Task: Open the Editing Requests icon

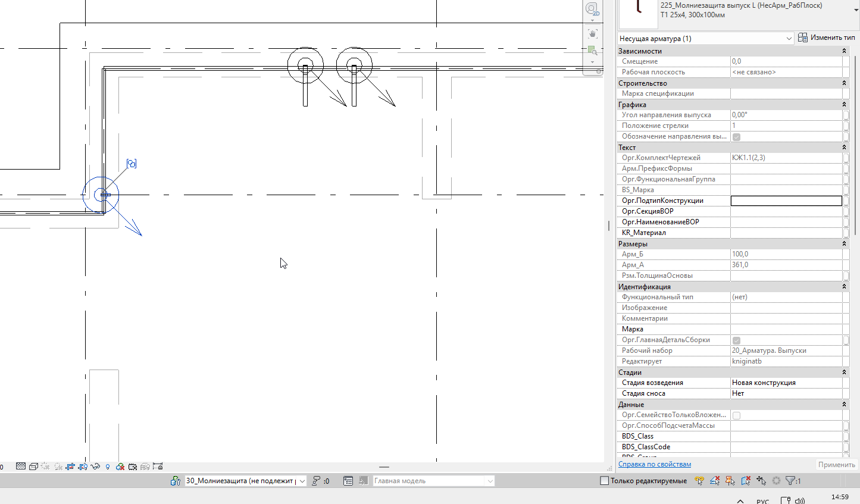Action: (x=317, y=481)
